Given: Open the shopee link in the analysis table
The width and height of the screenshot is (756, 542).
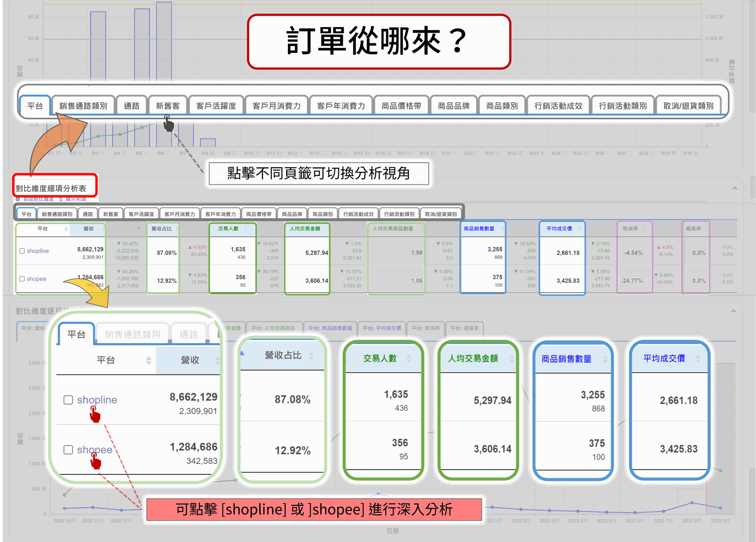Looking at the screenshot, I should pyautogui.click(x=37, y=279).
